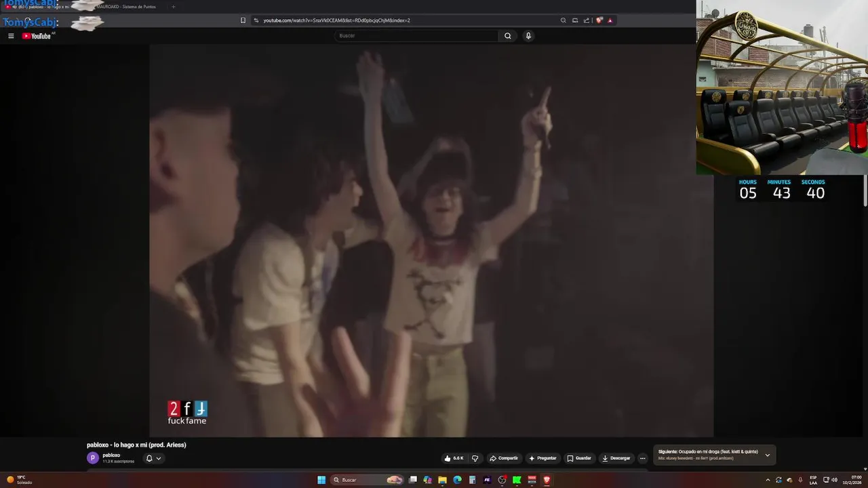Open site settings icon before the URL
868x488 pixels.
(256, 20)
